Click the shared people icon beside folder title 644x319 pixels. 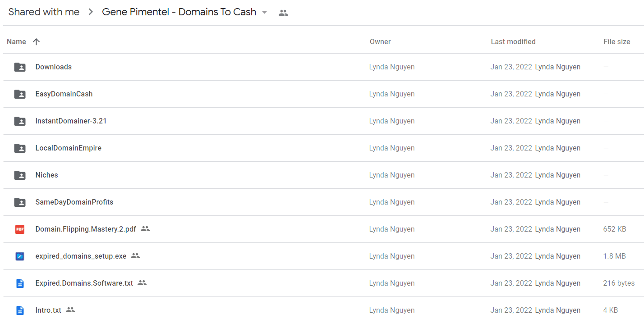pos(283,13)
